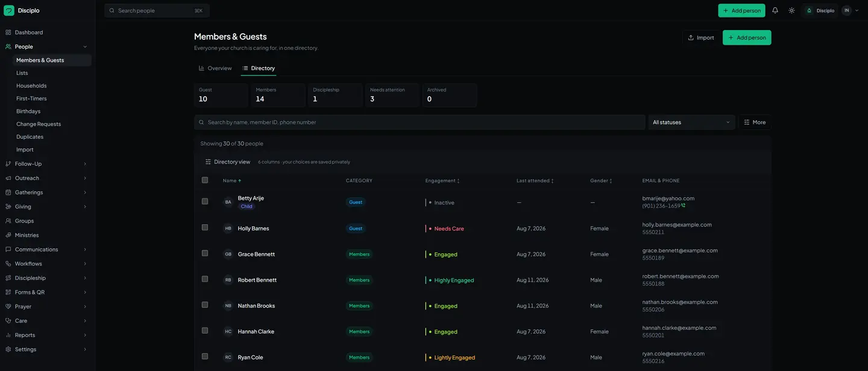Sort by Last attended column
This screenshot has height=371, width=868.
(535, 181)
